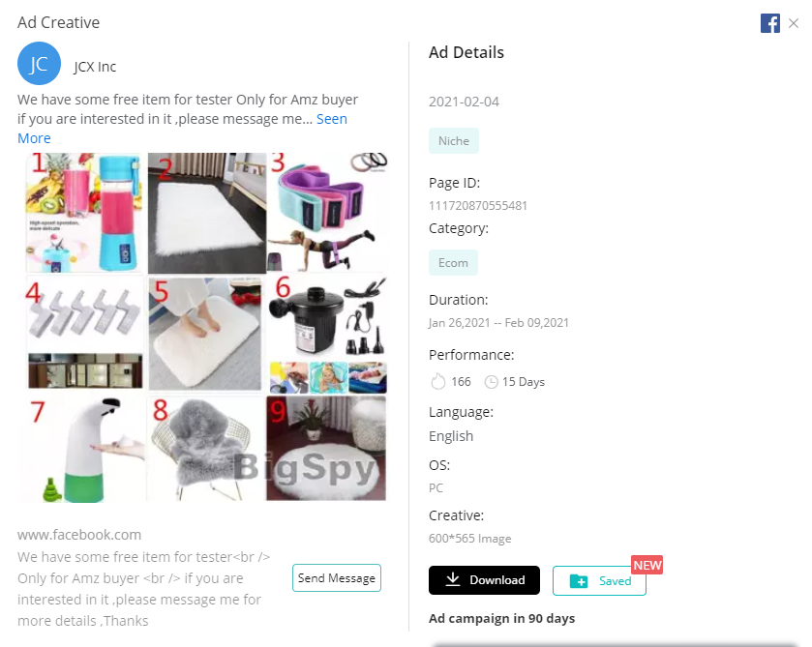Expand ad text with Seen More

coord(331,119)
